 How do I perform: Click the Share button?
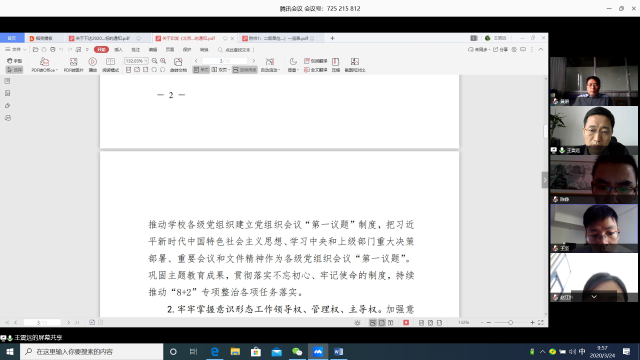pyautogui.click(x=500, y=50)
